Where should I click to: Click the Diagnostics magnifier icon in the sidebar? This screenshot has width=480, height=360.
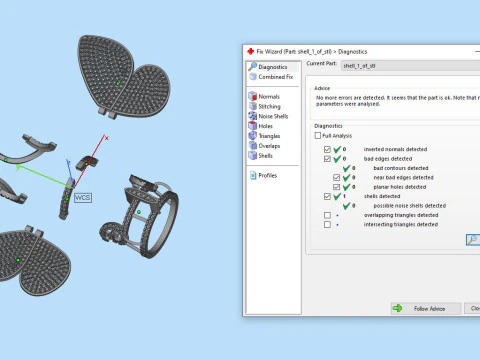253,67
